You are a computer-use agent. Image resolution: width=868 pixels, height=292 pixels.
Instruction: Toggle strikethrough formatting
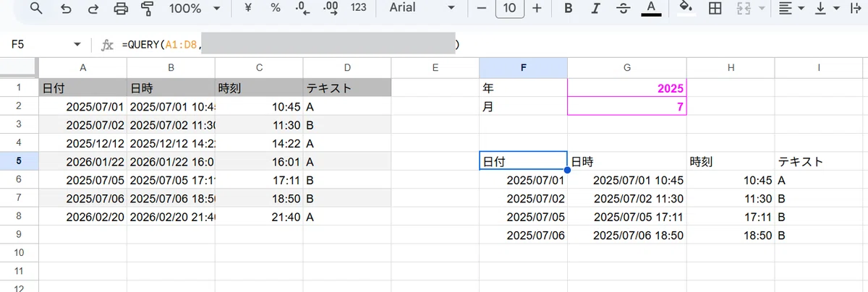[623, 9]
